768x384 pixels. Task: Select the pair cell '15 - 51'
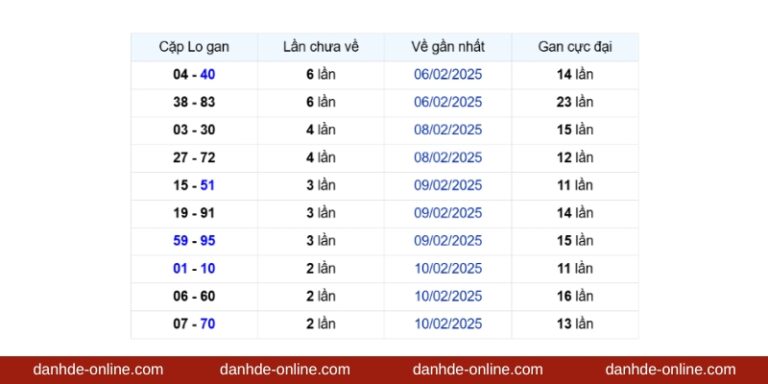(194, 186)
